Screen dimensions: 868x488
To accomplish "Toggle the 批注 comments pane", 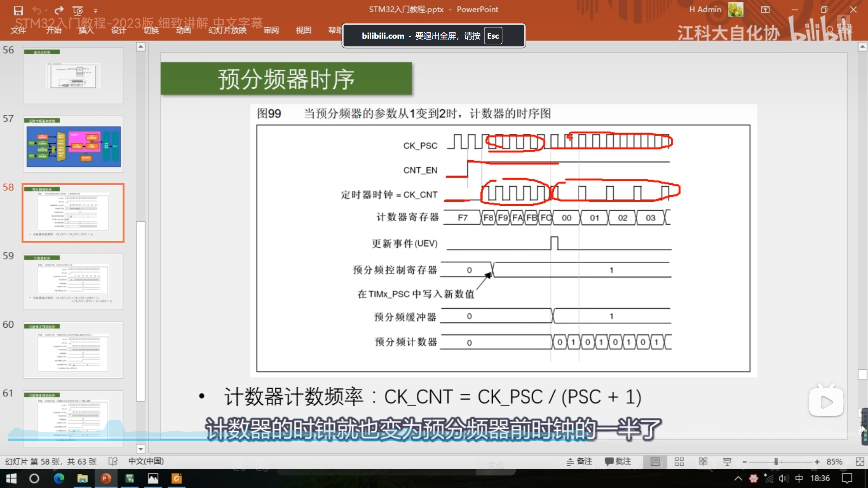I will 618,462.
